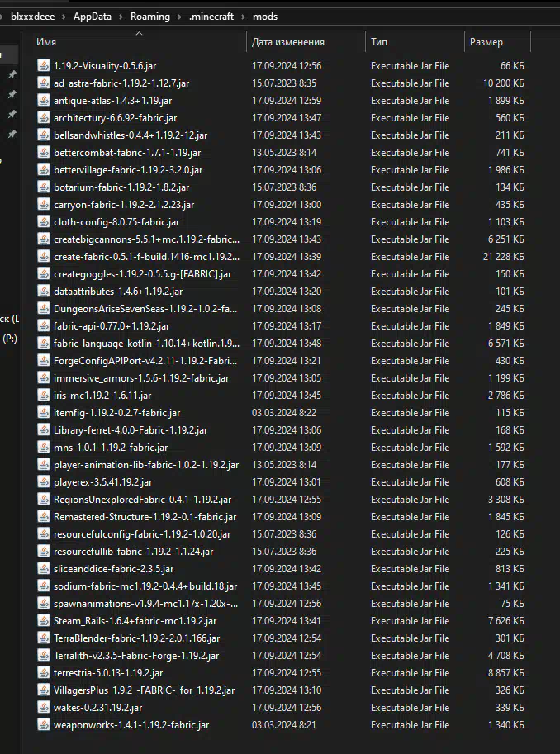Open Roaming folder in address breadcrumb
Viewport: 560px width, 754px height.
coord(150,17)
